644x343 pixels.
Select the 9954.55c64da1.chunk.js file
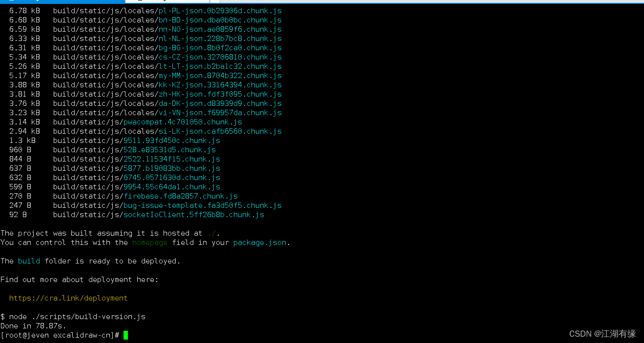tap(172, 187)
